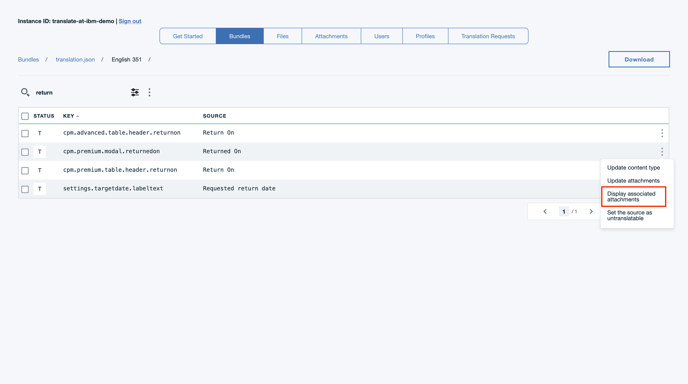Click key cpm.premium.table.header.returnon
Viewport: 688px width, 384px height.
120,169
